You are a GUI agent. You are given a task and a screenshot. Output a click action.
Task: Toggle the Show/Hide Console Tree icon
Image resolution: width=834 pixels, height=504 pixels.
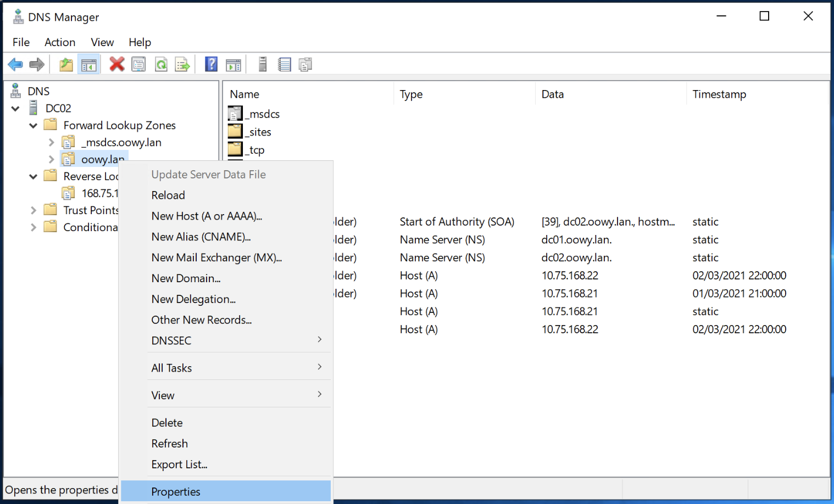(x=88, y=65)
